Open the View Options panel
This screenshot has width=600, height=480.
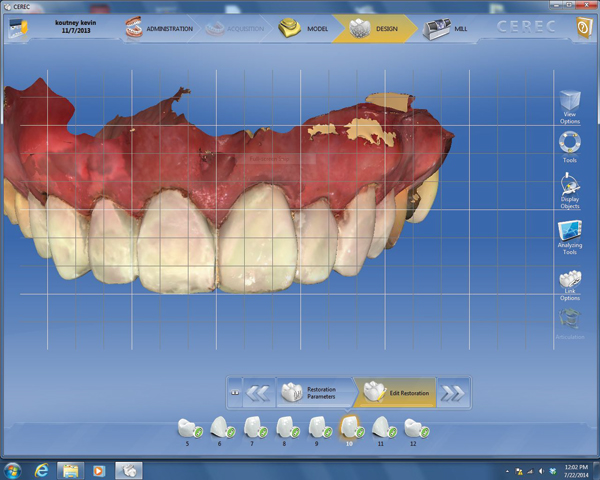pos(569,105)
